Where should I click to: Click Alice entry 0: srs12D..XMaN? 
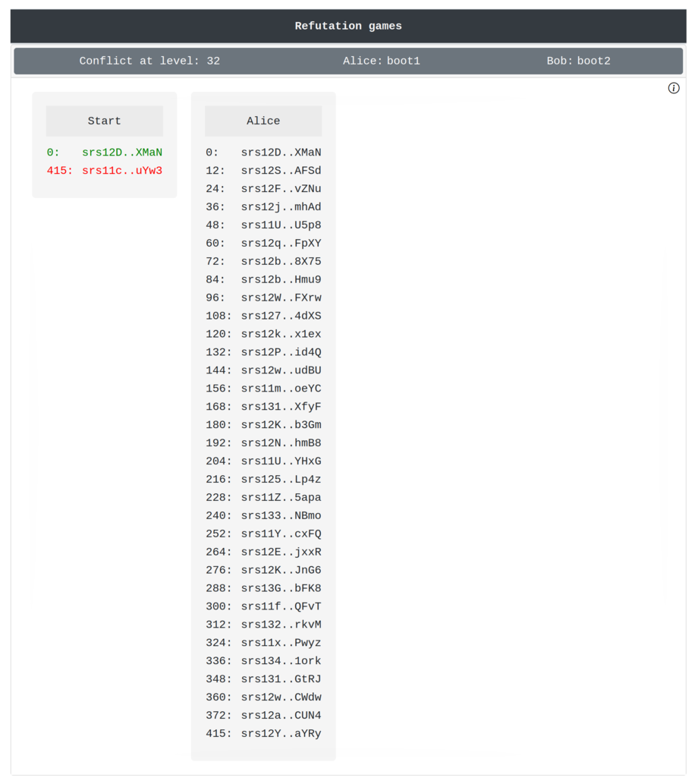tap(263, 153)
